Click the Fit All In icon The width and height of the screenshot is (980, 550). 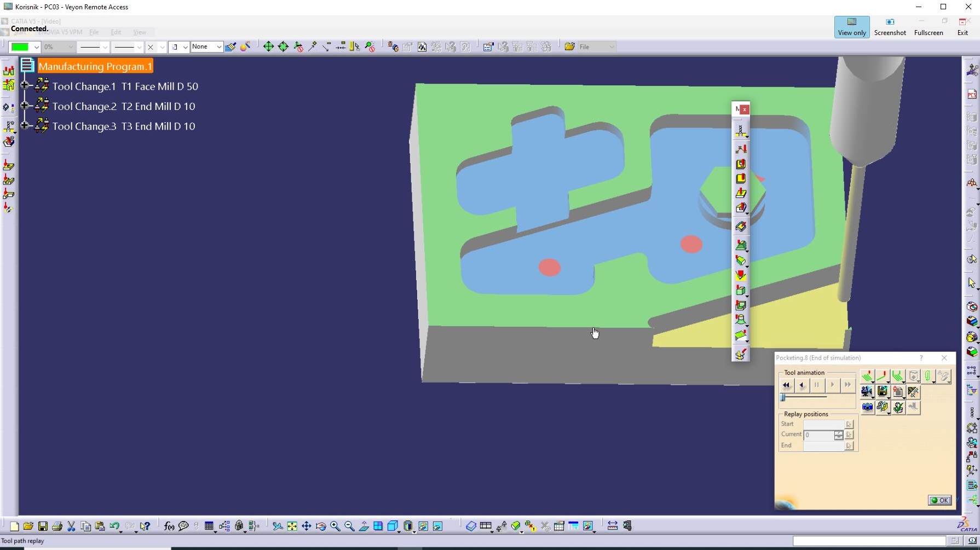(292, 526)
